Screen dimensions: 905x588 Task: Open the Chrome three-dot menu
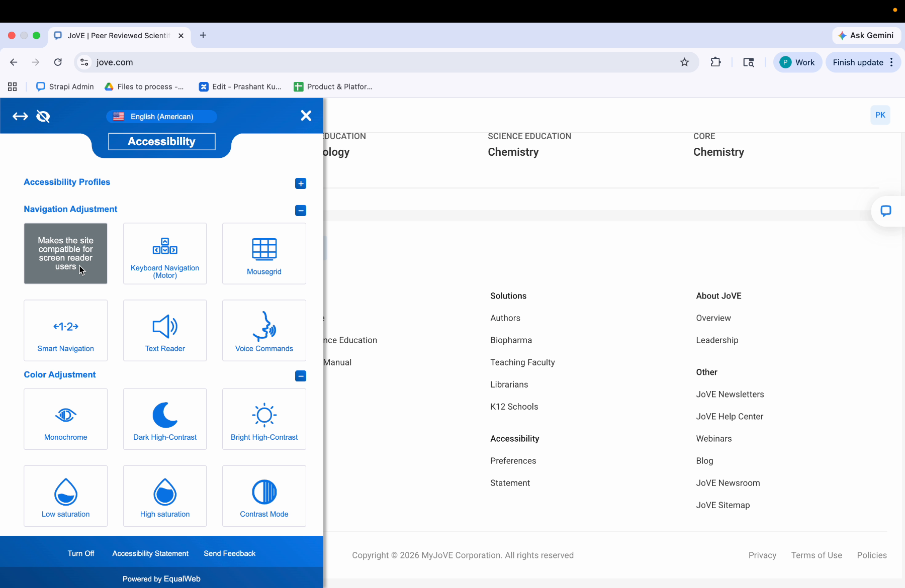click(x=891, y=62)
